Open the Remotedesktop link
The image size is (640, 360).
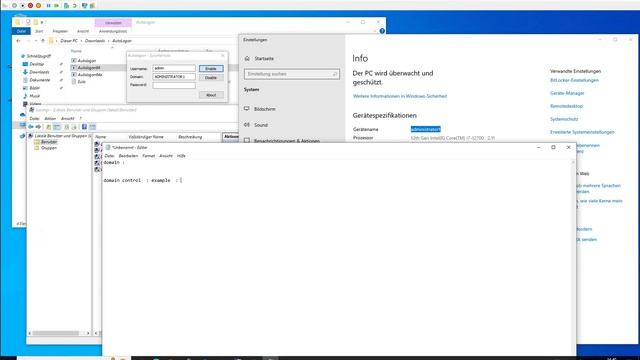click(566, 106)
